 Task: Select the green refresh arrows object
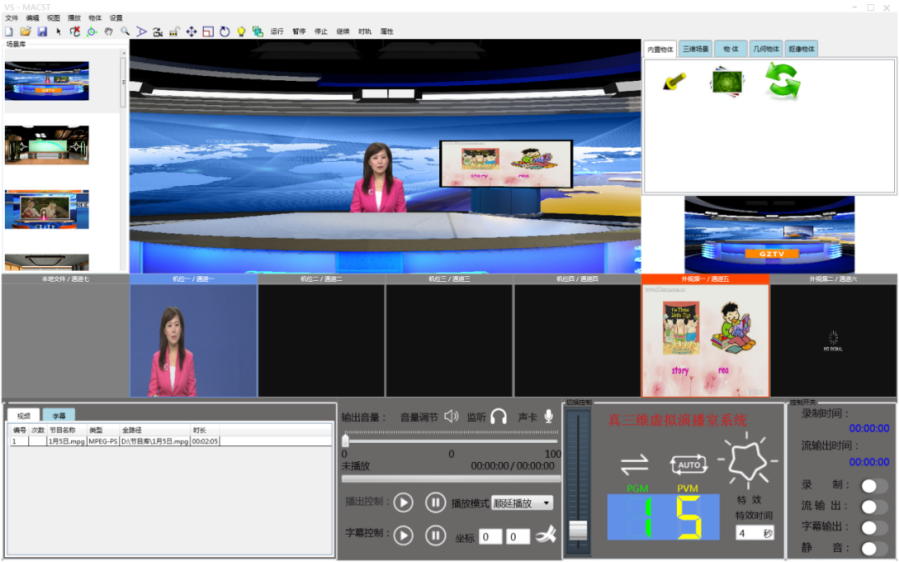[782, 81]
